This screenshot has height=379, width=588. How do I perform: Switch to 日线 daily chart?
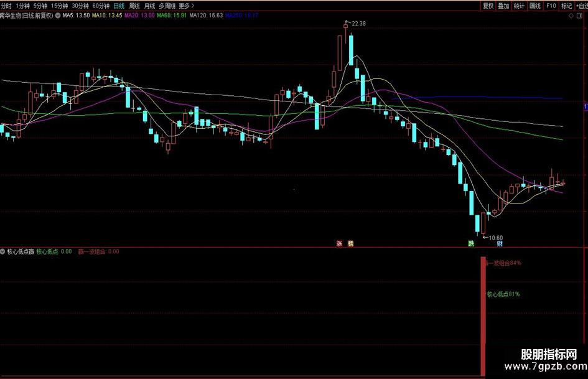tap(119, 6)
